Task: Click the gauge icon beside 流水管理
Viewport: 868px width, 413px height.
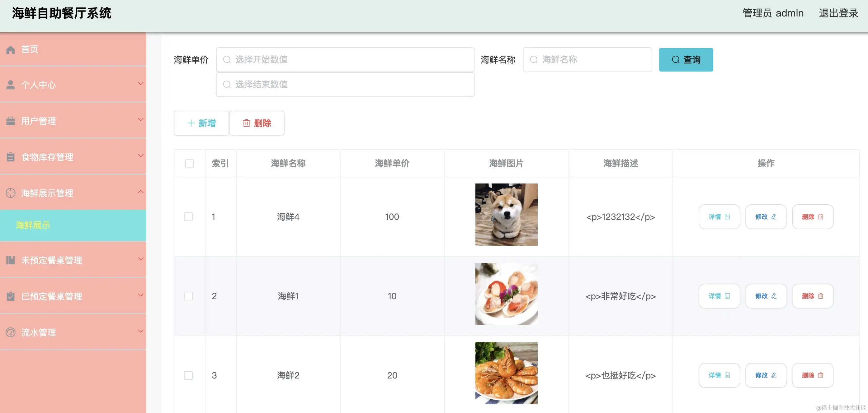Action: point(11,332)
